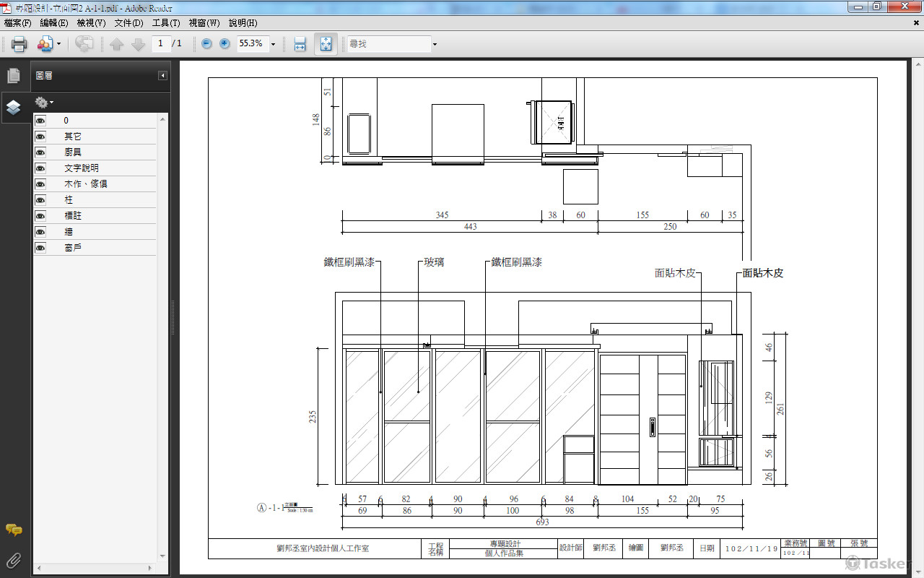Screen dimensions: 924x578
Task: Click the Print icon in the toolbar
Action: (x=19, y=44)
